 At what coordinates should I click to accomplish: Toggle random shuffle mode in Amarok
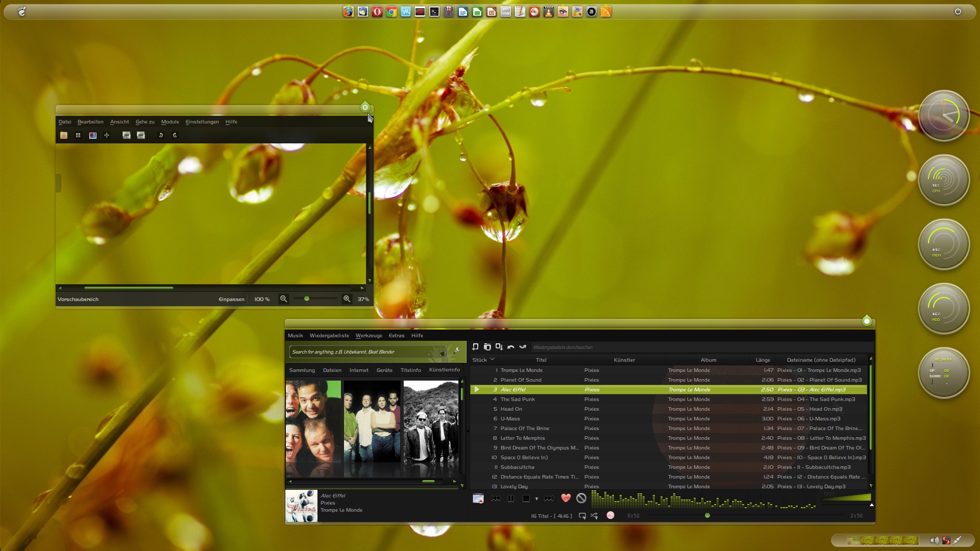click(595, 516)
